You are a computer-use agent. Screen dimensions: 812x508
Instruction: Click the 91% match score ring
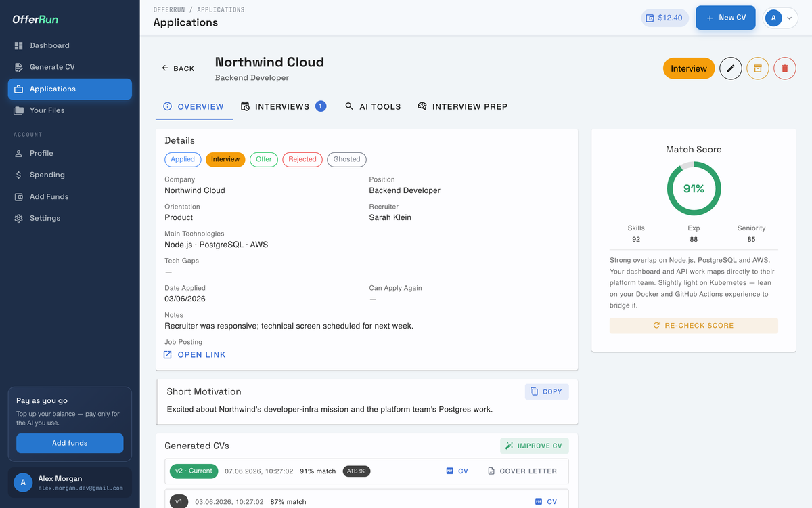click(694, 189)
